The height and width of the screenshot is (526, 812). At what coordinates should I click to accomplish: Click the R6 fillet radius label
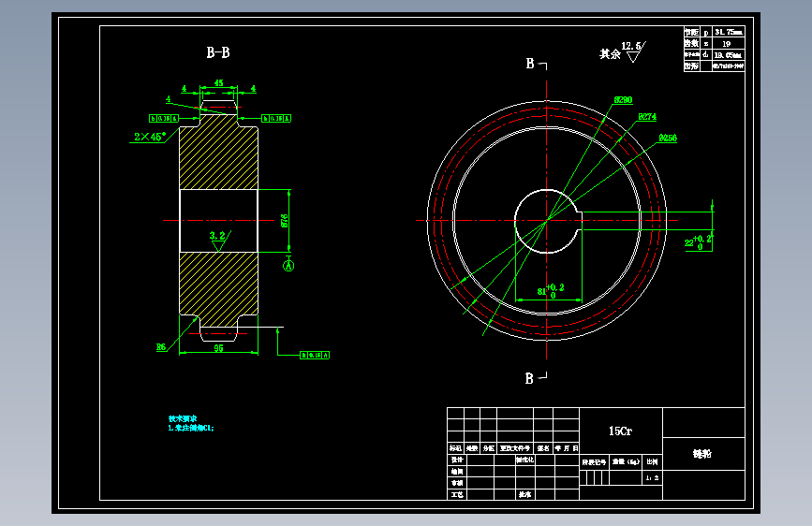[x=161, y=347]
